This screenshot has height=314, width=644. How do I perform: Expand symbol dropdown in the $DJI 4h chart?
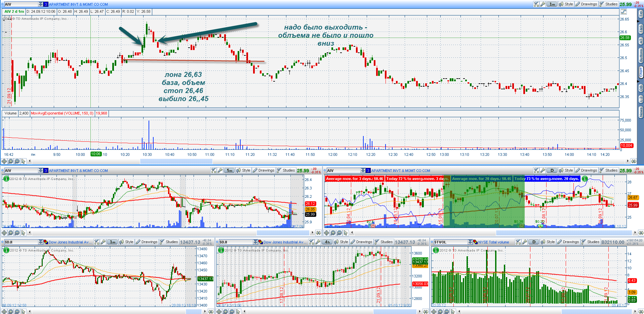point(255,242)
